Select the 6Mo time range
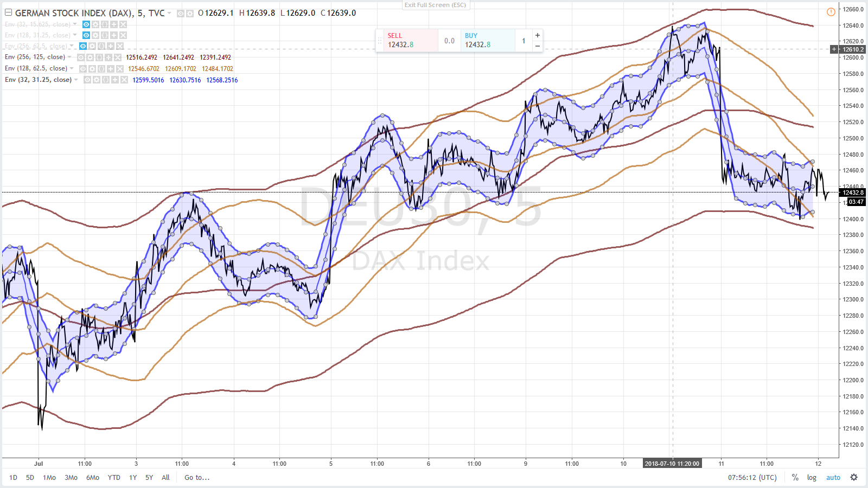The height and width of the screenshot is (488, 868). coord(93,478)
